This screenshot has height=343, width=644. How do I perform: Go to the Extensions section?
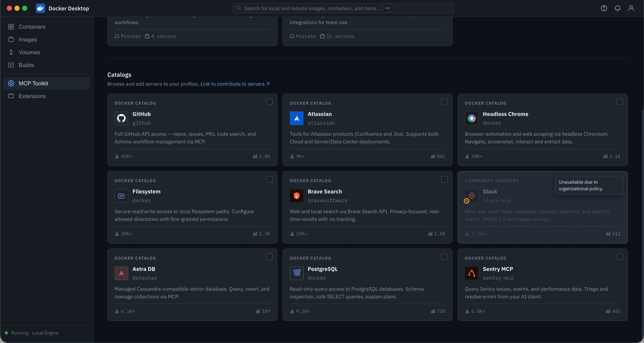[x=32, y=96]
